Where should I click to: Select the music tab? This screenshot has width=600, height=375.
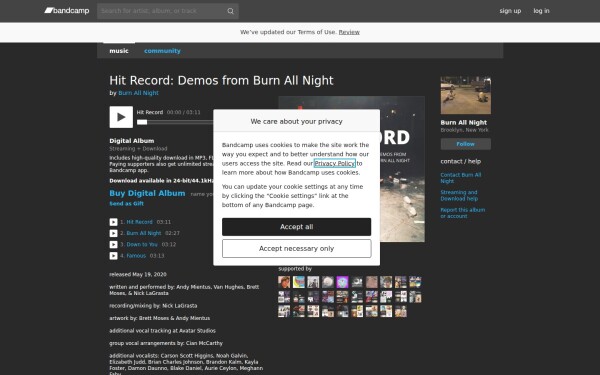119,51
